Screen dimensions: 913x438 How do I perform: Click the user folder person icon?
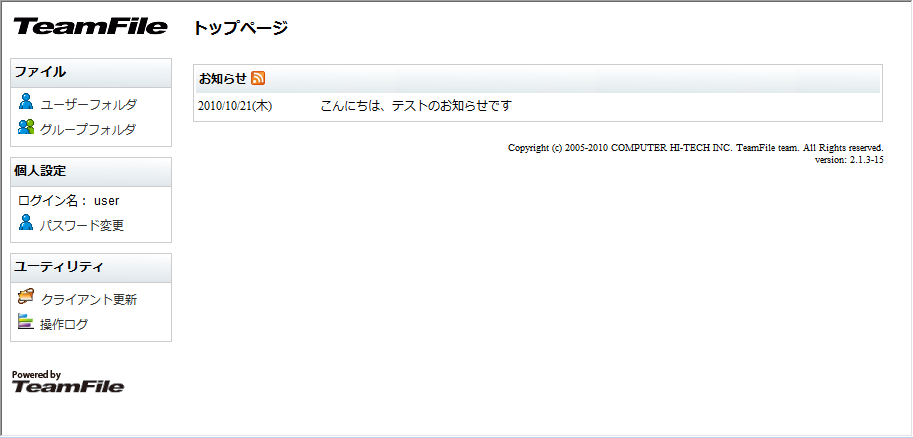coord(26,101)
